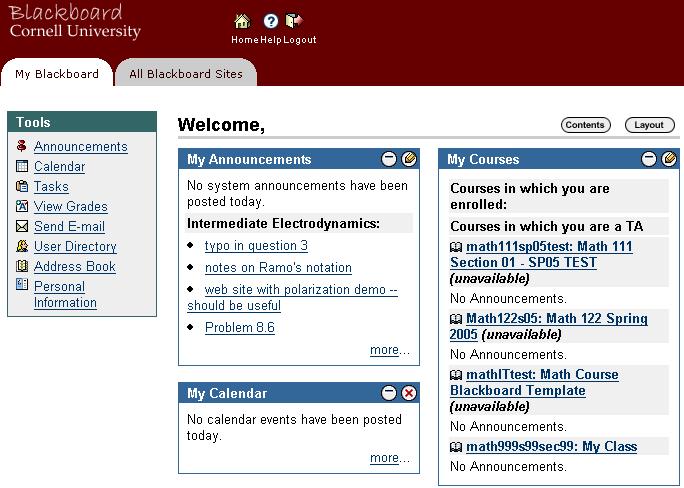
Task: Click 'more' in My Announcements
Action: (384, 350)
